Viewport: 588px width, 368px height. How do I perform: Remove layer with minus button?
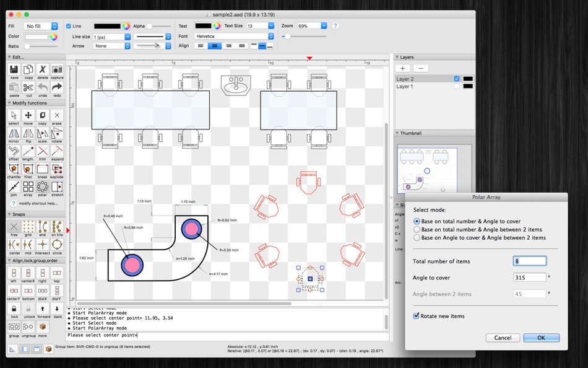tap(420, 68)
